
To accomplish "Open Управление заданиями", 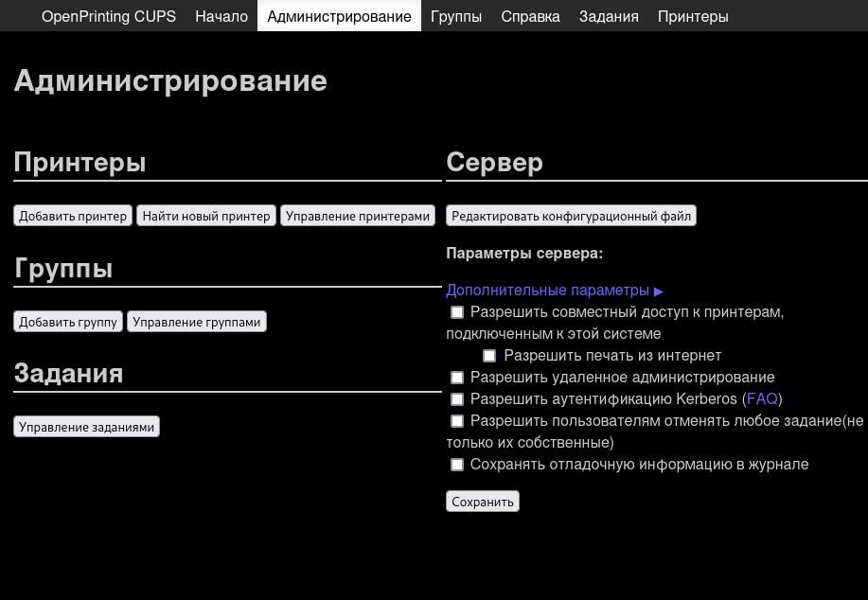I will coord(85,426).
